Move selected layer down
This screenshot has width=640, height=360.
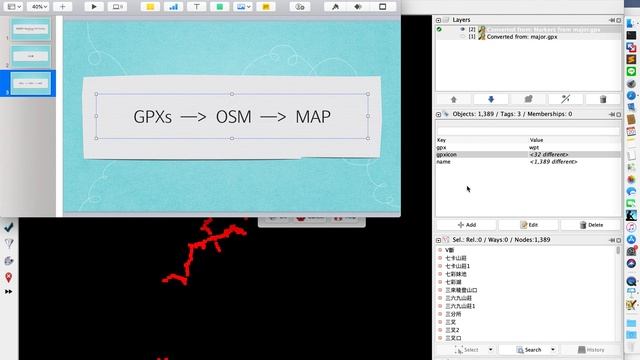491,99
